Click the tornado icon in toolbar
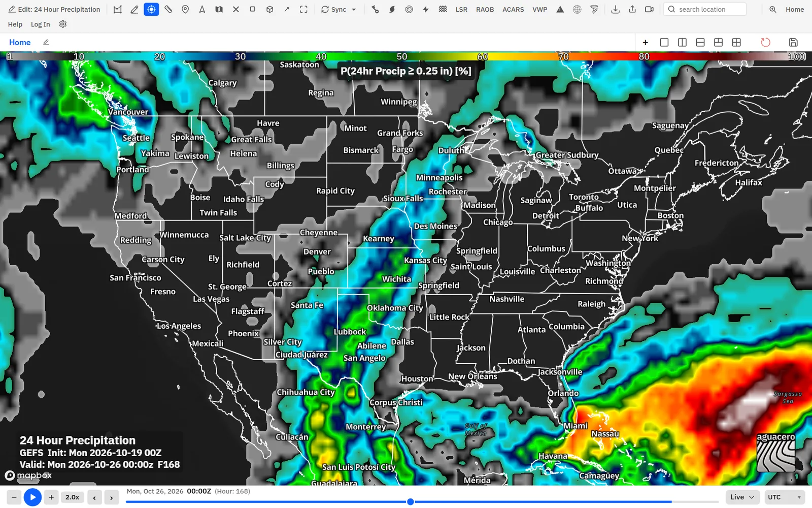The image size is (812, 508). tap(594, 9)
